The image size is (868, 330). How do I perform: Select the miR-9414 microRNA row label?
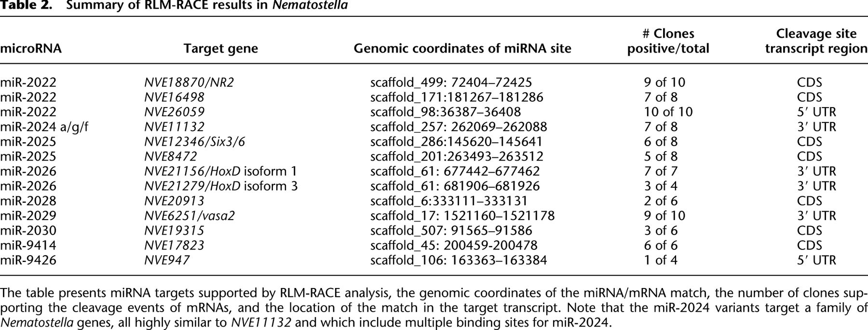[x=28, y=246]
